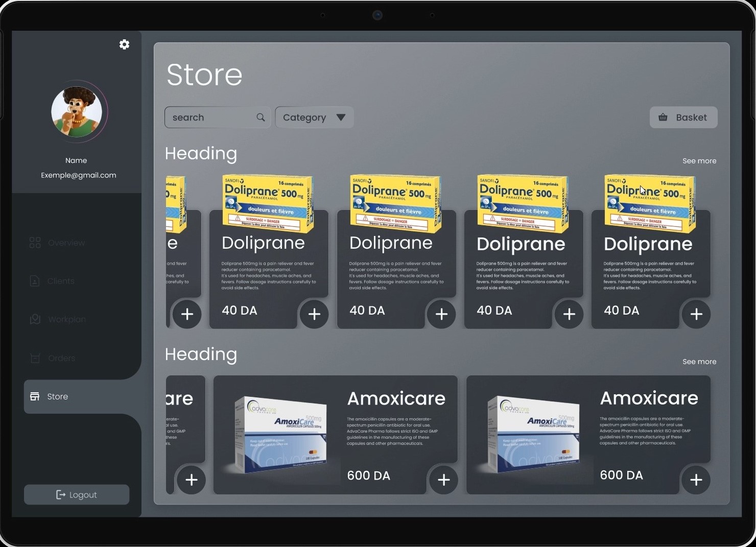
Task: Click plus on the second full Doliprane card
Action: coord(441,314)
